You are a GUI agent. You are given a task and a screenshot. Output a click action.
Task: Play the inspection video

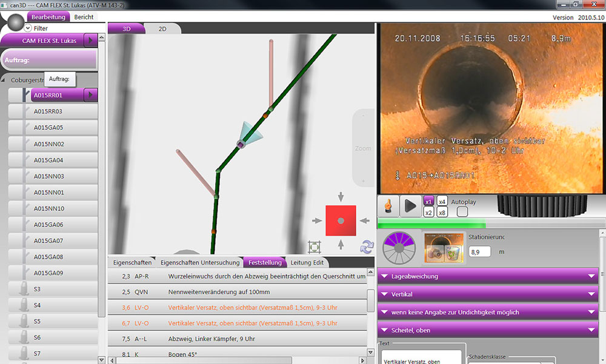click(x=410, y=206)
